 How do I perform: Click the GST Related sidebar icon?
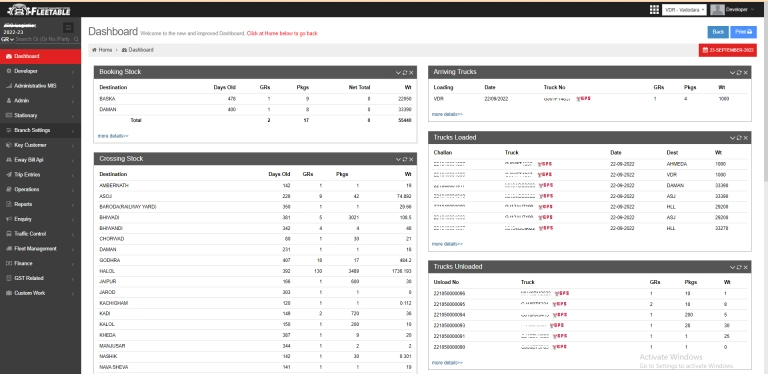[x=9, y=278]
